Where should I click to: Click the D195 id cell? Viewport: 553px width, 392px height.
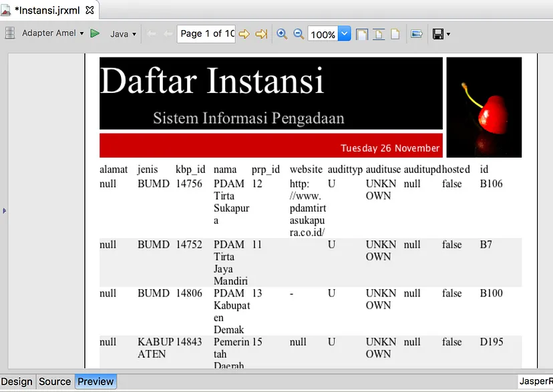(x=492, y=342)
